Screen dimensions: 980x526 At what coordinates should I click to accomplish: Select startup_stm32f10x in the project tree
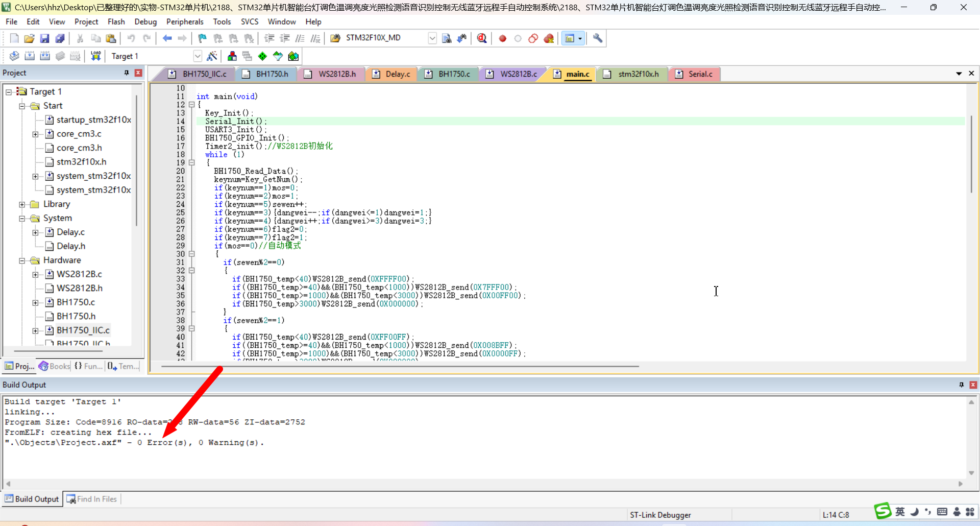tap(93, 119)
